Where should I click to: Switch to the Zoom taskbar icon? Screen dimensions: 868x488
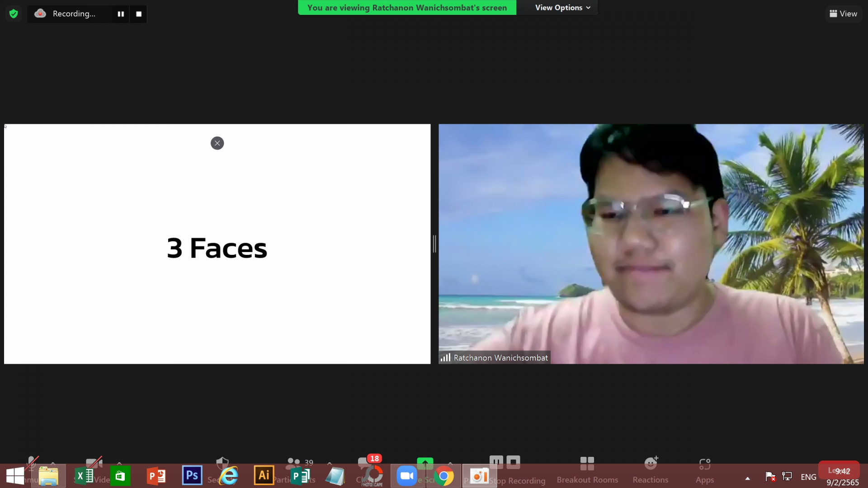[x=407, y=476]
